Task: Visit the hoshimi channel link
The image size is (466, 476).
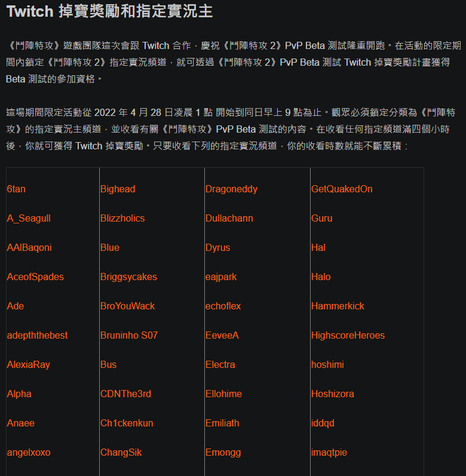Action: (327, 364)
